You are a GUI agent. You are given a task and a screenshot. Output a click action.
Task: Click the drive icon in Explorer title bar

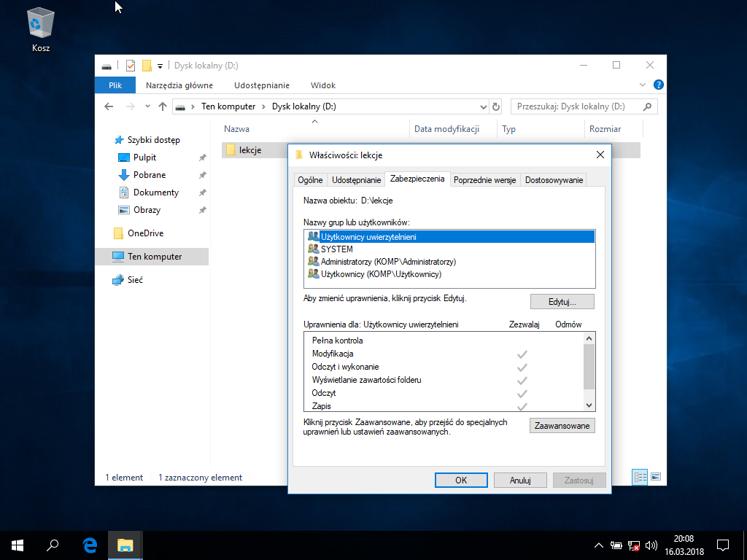[107, 66]
